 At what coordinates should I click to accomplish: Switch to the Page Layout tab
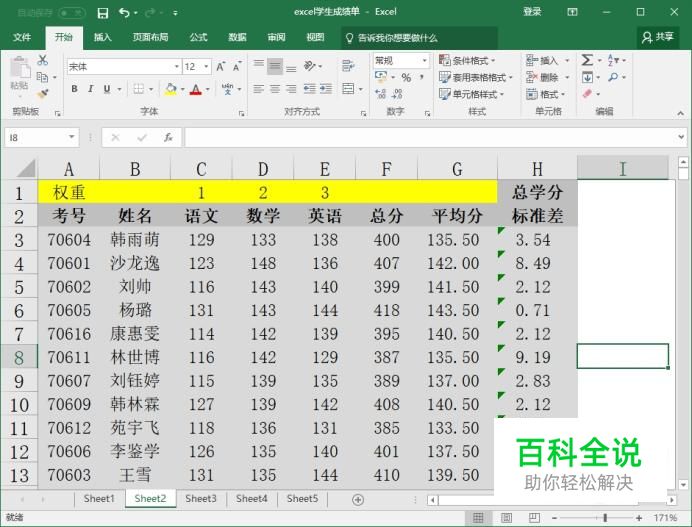[x=150, y=38]
